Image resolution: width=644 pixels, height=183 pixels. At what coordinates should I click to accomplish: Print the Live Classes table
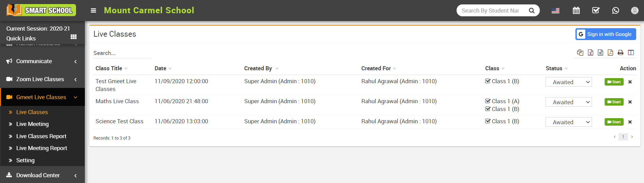(621, 53)
